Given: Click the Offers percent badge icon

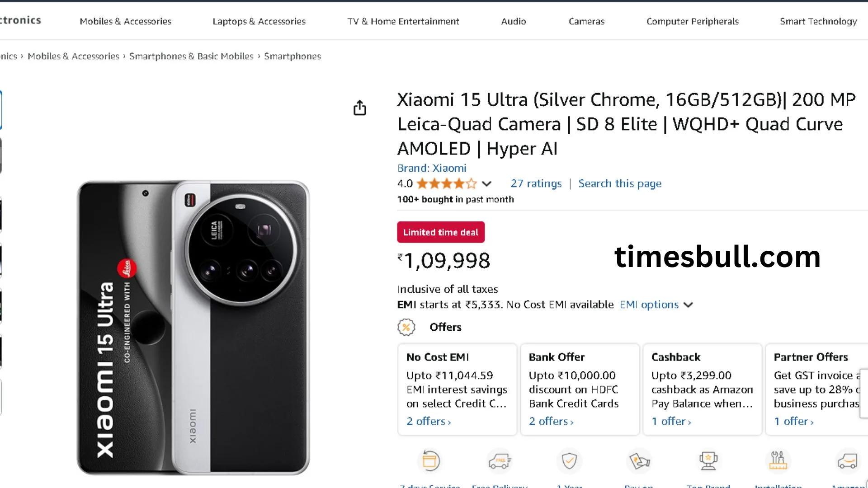Looking at the screenshot, I should [406, 327].
